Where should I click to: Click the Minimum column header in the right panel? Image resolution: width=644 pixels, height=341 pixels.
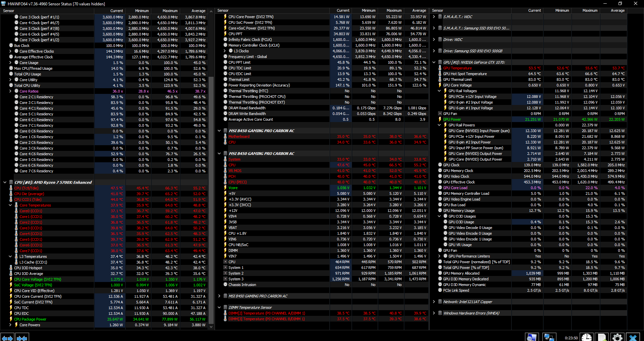557,10
